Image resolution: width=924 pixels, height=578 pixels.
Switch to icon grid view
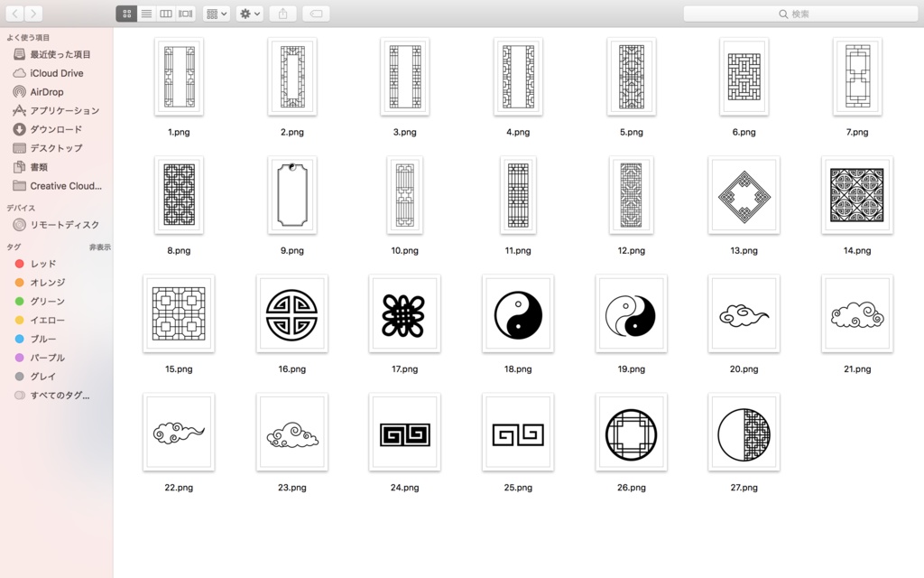(126, 14)
